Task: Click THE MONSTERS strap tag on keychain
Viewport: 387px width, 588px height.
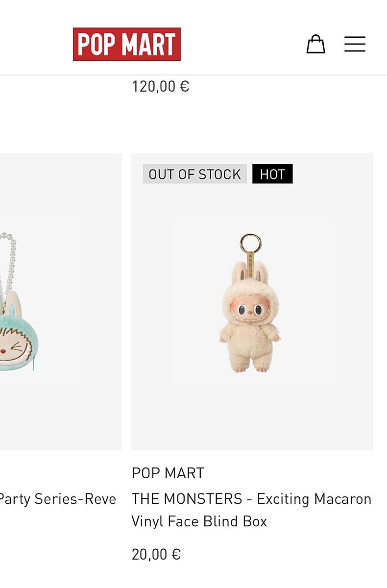Action: click(x=250, y=265)
